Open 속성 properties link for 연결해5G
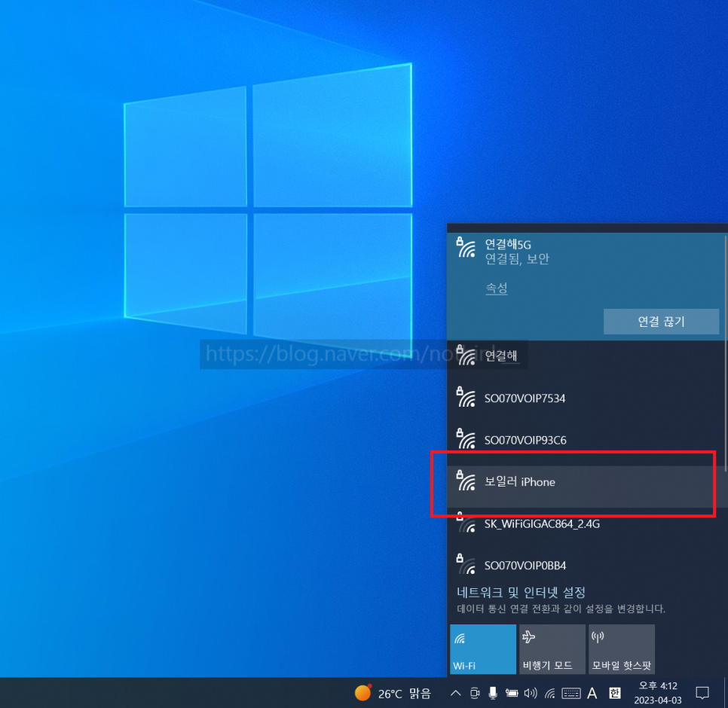The width and height of the screenshot is (728, 708). point(496,288)
